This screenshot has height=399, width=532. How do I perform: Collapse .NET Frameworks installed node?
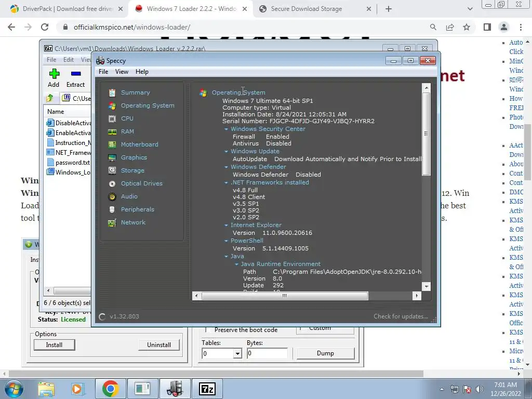point(226,182)
